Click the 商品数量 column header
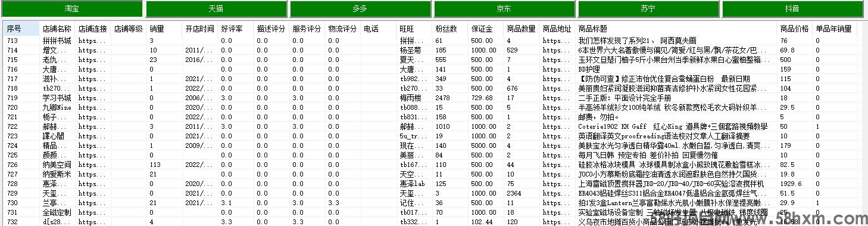The height and width of the screenshot is (226, 868). [522, 29]
